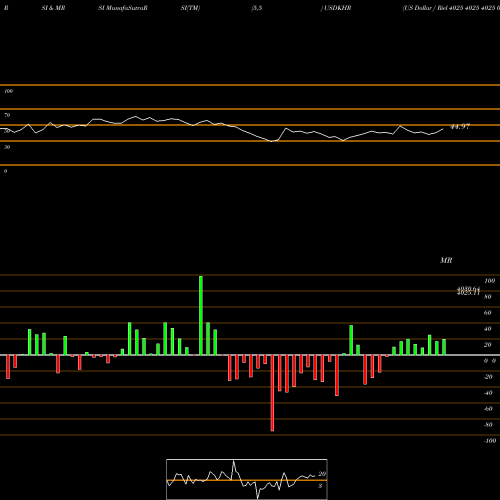Click the 'SI(TM)' header text
This screenshot has width=500, height=500.
point(190,8)
